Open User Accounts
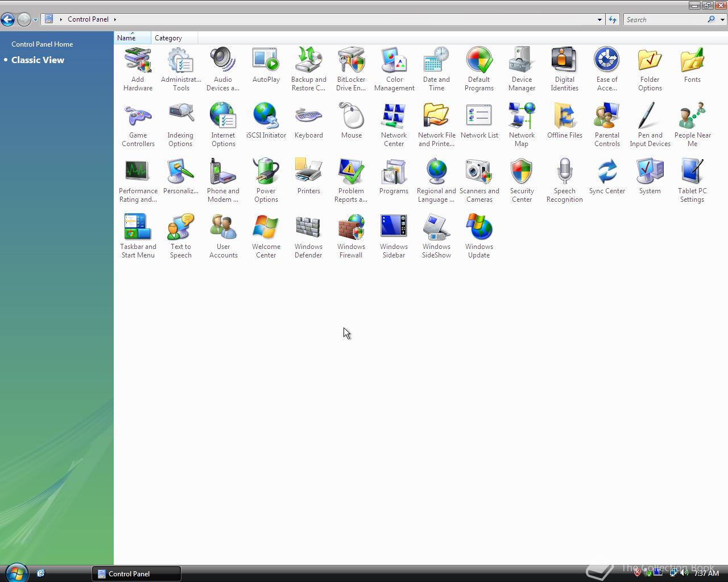This screenshot has height=582, width=728. tap(223, 236)
